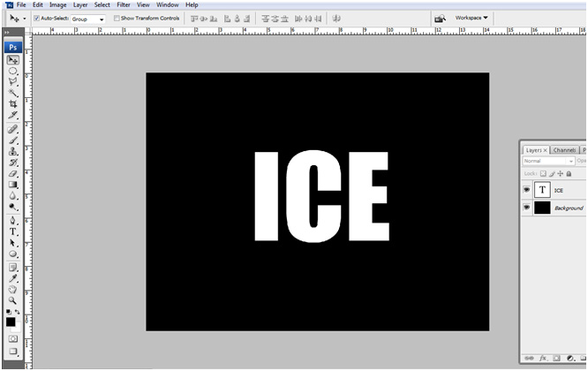Expand the toolbox with double-arrow

[x=7, y=33]
